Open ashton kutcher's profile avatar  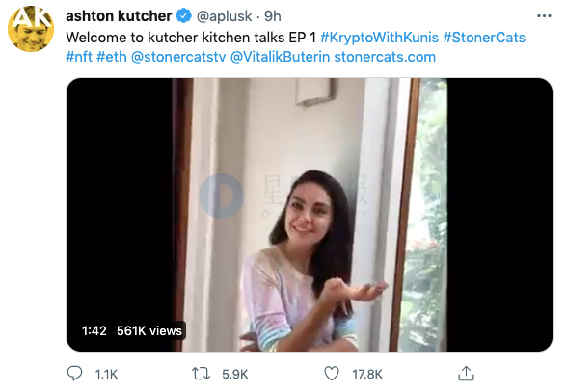(31, 29)
